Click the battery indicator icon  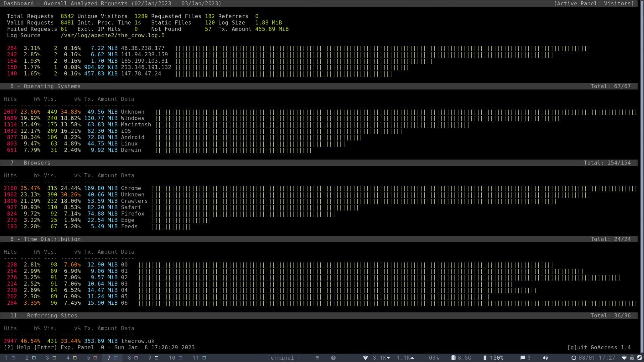485,358
